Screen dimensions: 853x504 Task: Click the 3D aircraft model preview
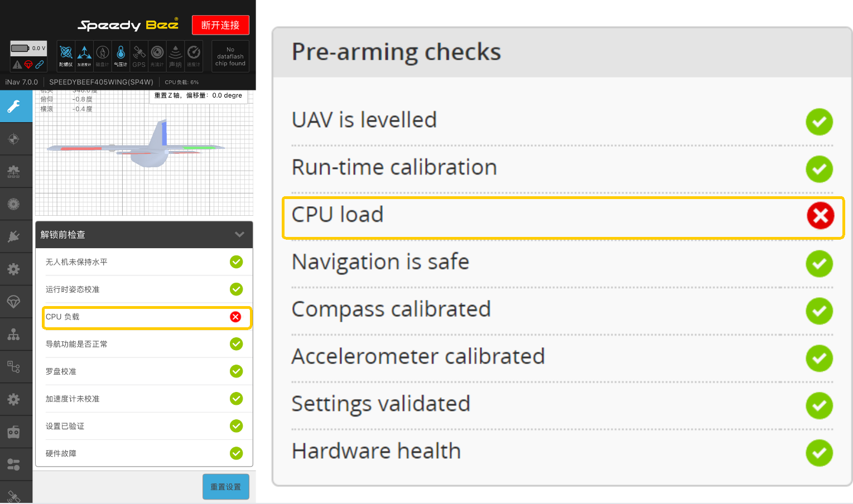click(x=137, y=145)
